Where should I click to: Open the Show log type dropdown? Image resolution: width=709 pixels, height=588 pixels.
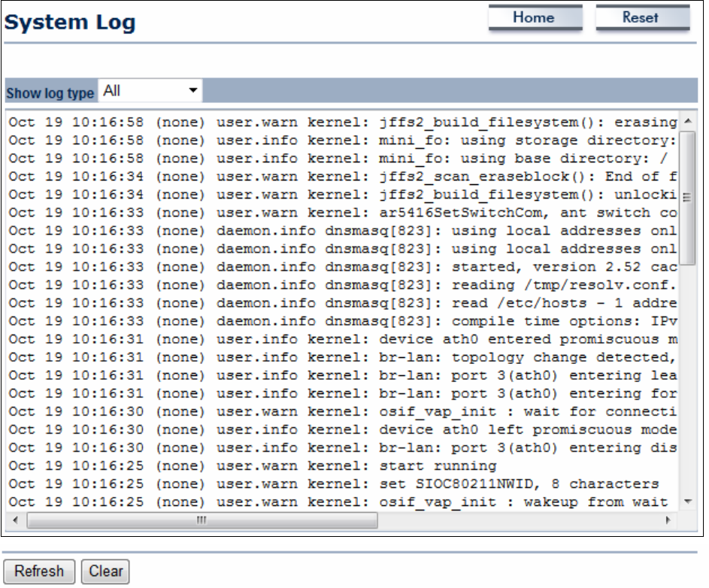tap(150, 90)
